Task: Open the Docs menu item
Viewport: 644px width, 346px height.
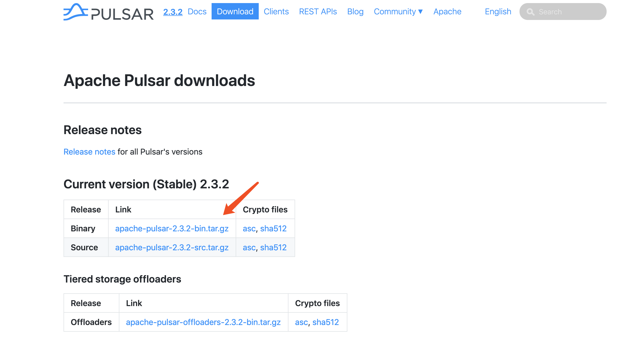Action: pos(197,12)
